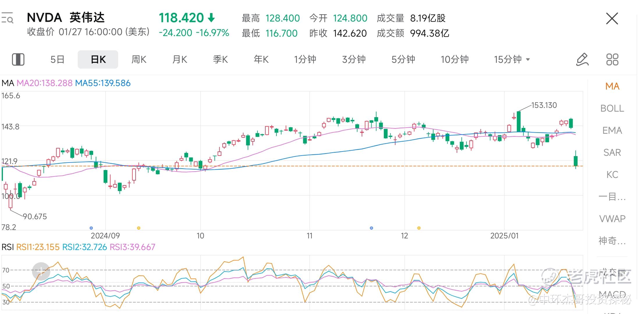Select the BOLL indicator
This screenshot has width=644, height=314.
(x=612, y=108)
